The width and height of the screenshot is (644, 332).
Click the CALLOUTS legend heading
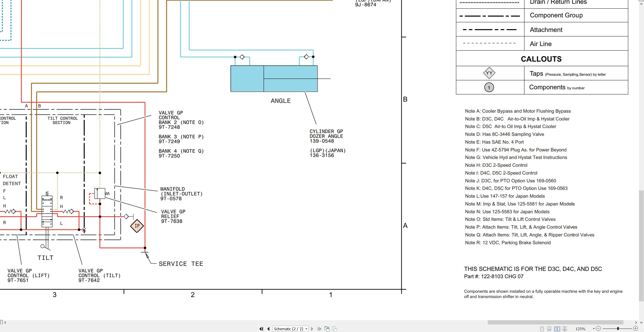(x=541, y=59)
